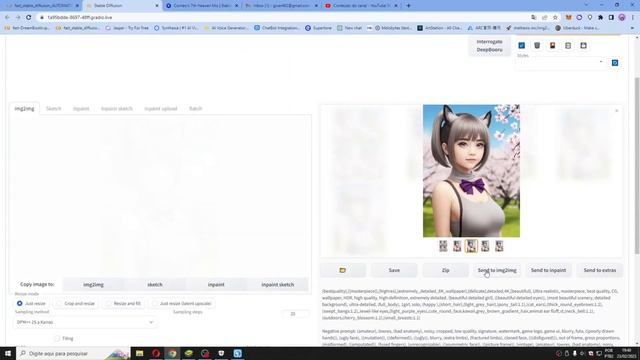The height and width of the screenshot is (360, 640).
Task: Bookmark this page with the star icon
Action: coord(555,18)
